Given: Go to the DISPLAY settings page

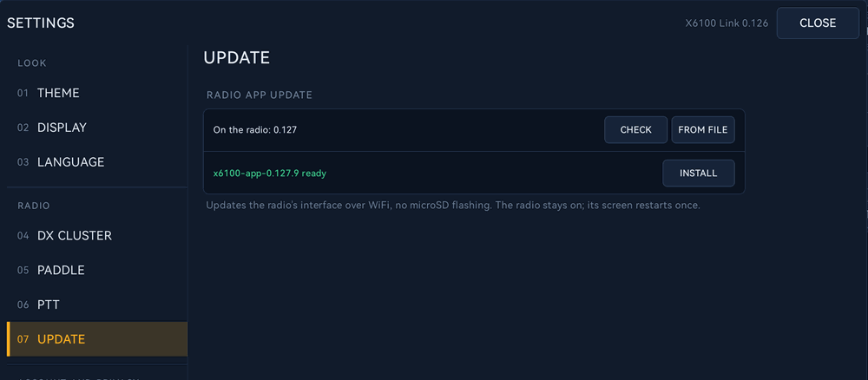Looking at the screenshot, I should pos(97,128).
